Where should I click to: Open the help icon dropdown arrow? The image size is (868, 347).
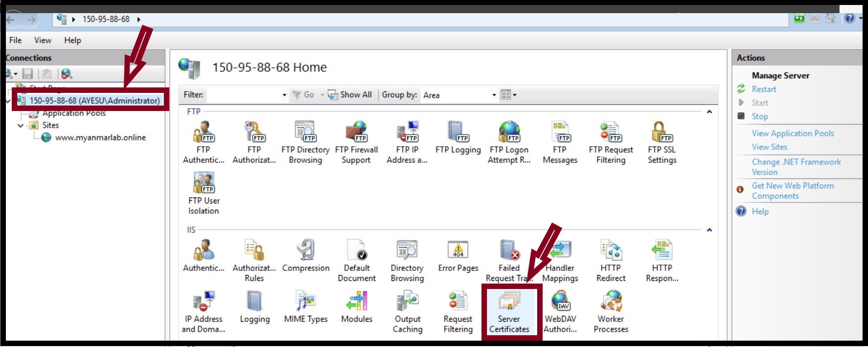click(x=860, y=18)
